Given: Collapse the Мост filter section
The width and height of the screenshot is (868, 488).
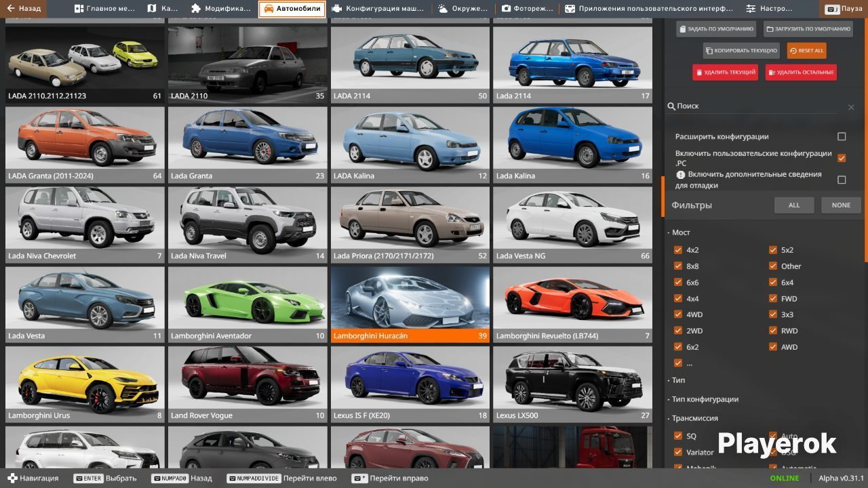Looking at the screenshot, I should click(x=679, y=232).
